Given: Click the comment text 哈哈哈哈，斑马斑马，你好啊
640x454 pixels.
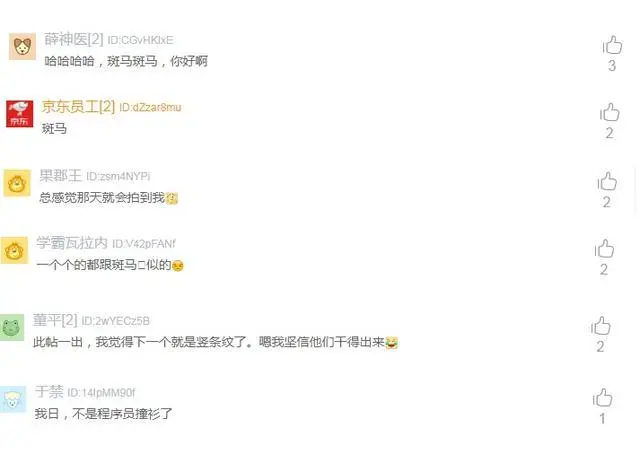Looking at the screenshot, I should click(x=126, y=61).
